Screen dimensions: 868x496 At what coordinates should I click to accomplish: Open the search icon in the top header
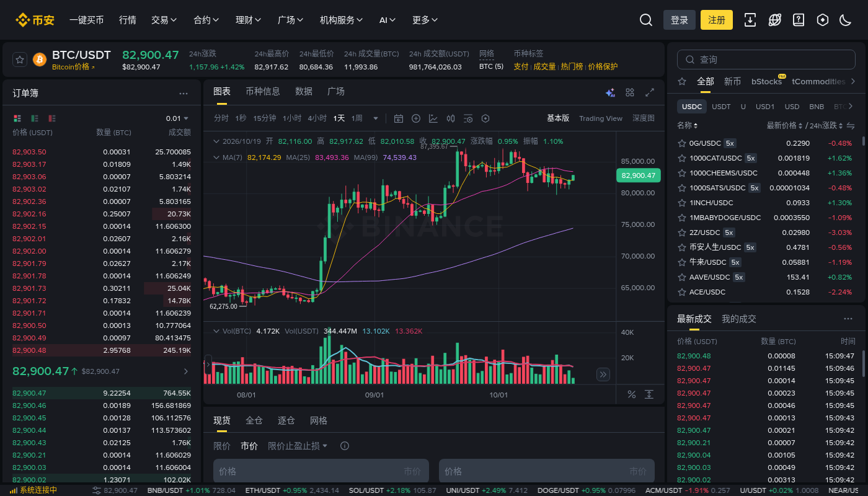point(646,20)
